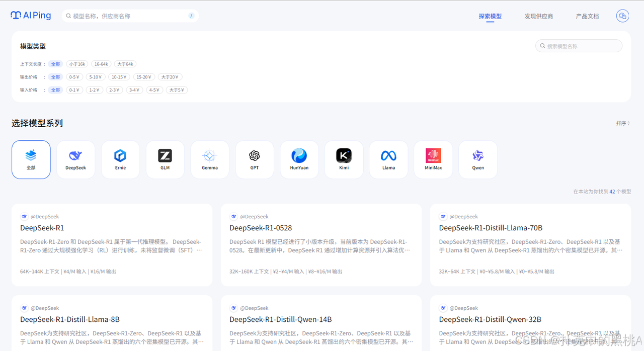The height and width of the screenshot is (351, 644).
Task: Open the WeChat chat icon at top right
Action: coord(622,16)
